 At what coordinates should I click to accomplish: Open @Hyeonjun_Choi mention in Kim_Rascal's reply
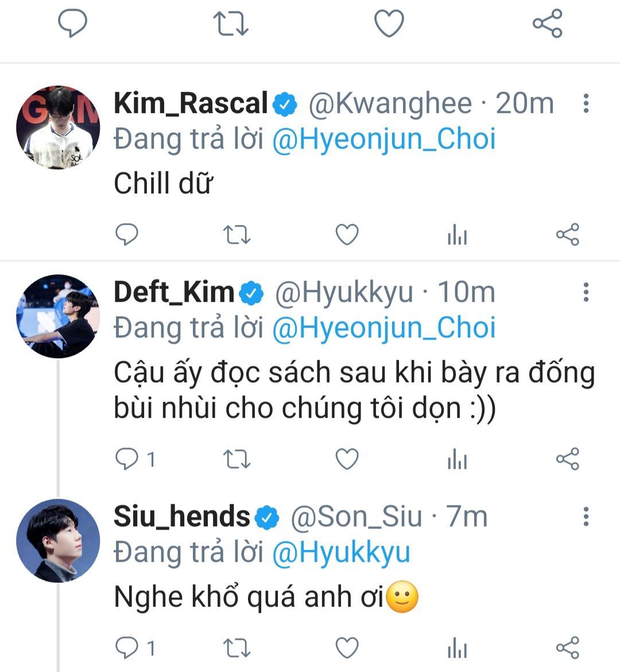click(x=383, y=139)
